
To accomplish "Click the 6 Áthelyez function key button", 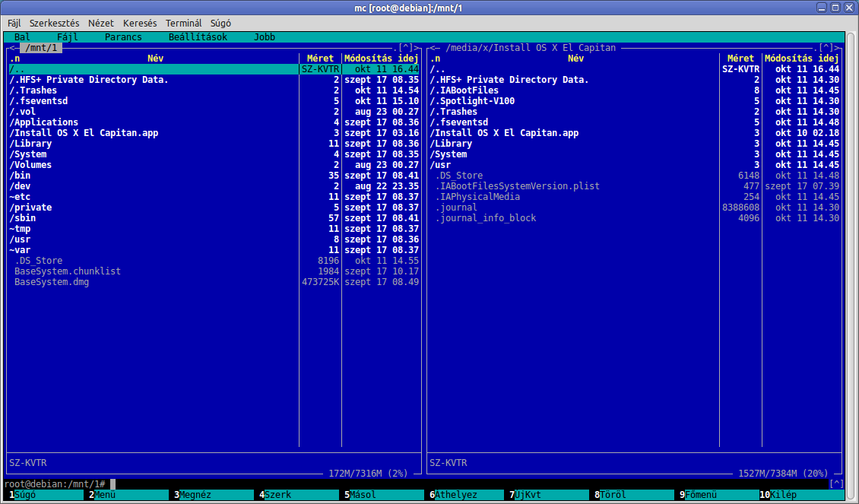I will point(468,495).
